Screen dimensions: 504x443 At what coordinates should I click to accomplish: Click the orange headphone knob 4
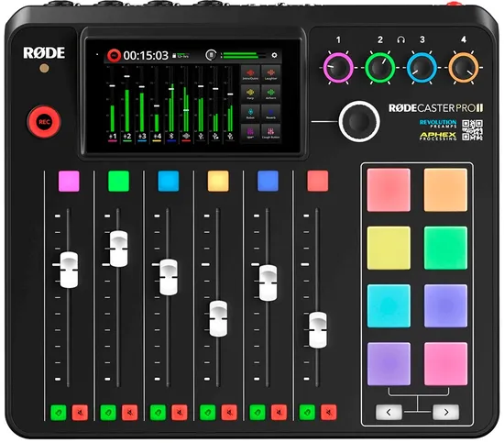click(x=464, y=68)
